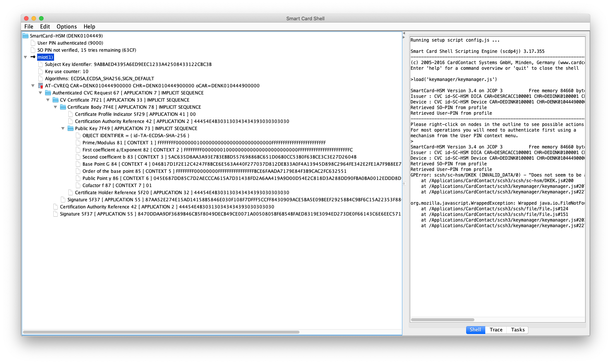Collapse Public Key 7F49 node
Image resolution: width=611 pixels, height=364 pixels.
tap(63, 128)
